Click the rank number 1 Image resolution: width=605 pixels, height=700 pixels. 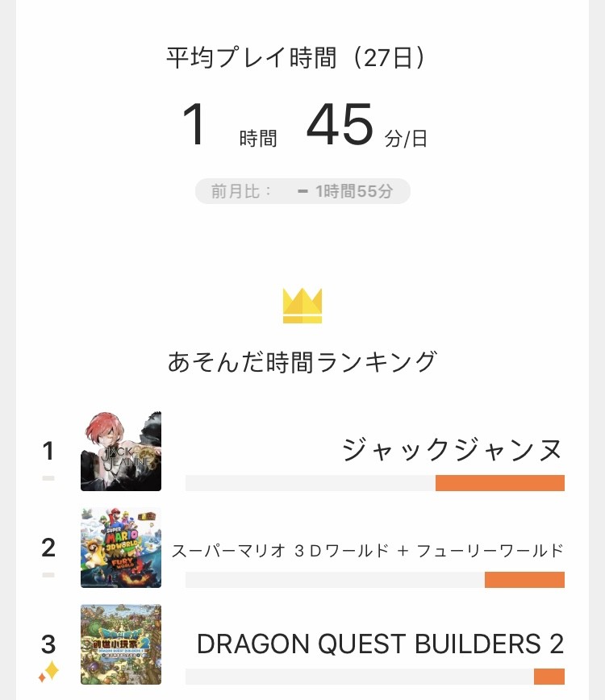[48, 451]
